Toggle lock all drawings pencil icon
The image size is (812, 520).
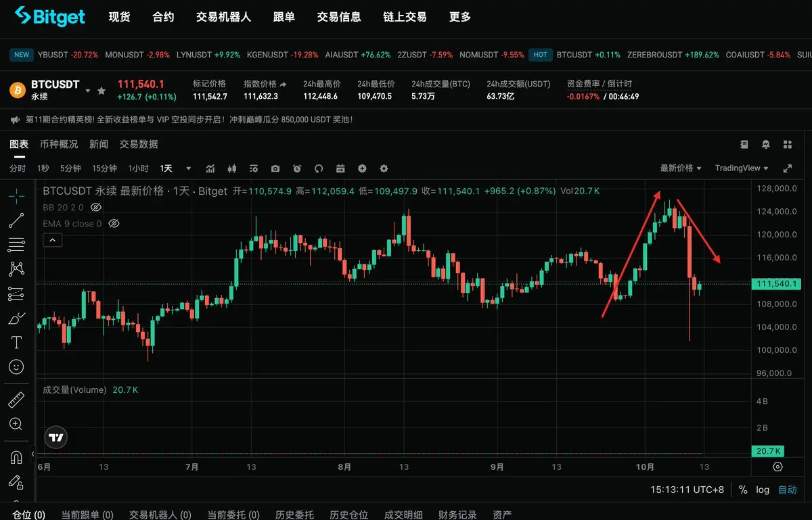point(16,481)
